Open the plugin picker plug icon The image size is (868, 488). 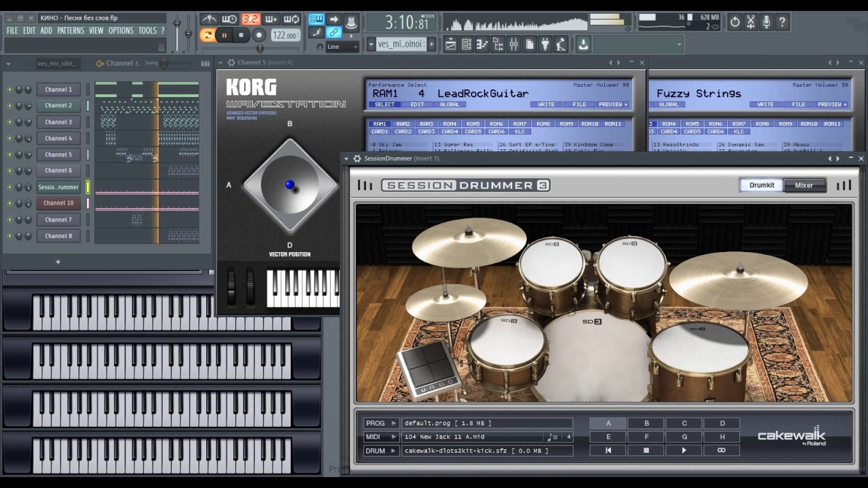[x=545, y=45]
